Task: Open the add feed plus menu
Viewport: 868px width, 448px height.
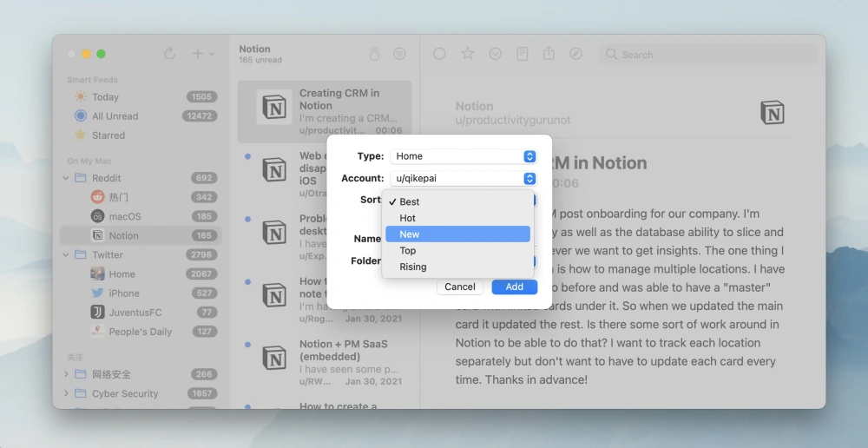Action: (202, 54)
